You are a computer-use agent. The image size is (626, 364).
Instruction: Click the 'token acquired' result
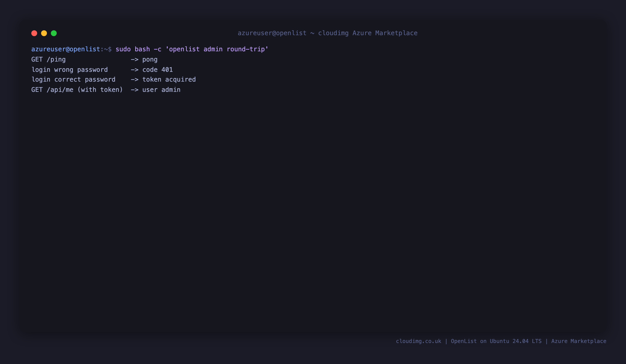click(169, 80)
